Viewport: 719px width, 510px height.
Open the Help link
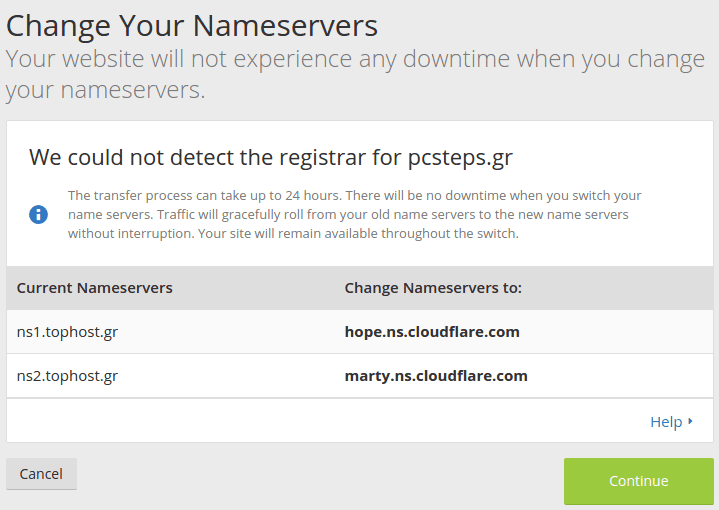click(666, 422)
